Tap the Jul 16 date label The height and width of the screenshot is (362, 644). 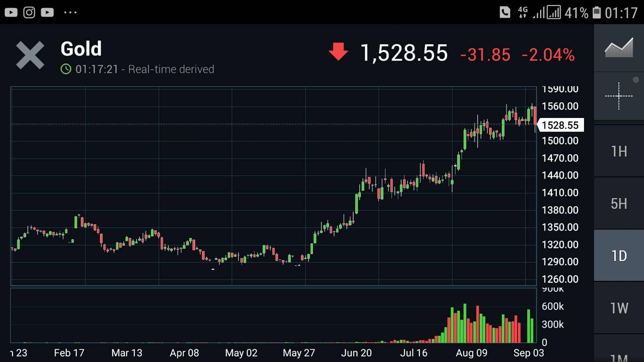pos(414,353)
